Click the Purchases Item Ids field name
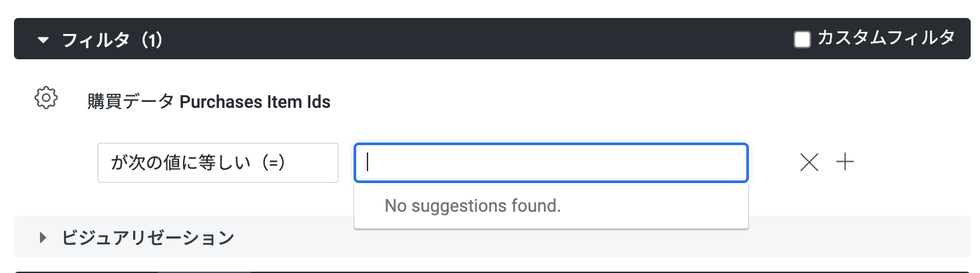 [x=255, y=102]
